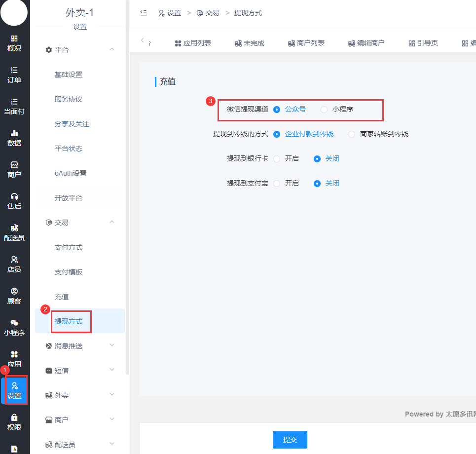Viewport: 476px width, 454px height.
Task: Switch to the 应用列表 tab
Action: pyautogui.click(x=193, y=43)
